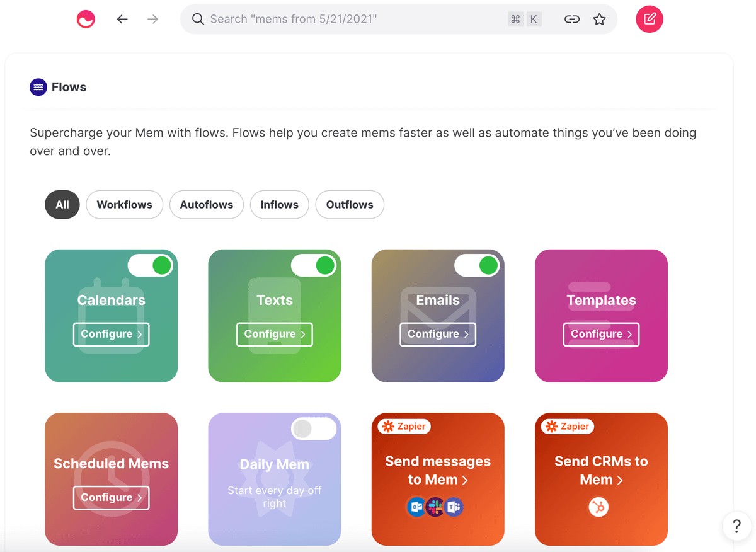The image size is (756, 552).
Task: Star this page with the star icon
Action: 599,20
